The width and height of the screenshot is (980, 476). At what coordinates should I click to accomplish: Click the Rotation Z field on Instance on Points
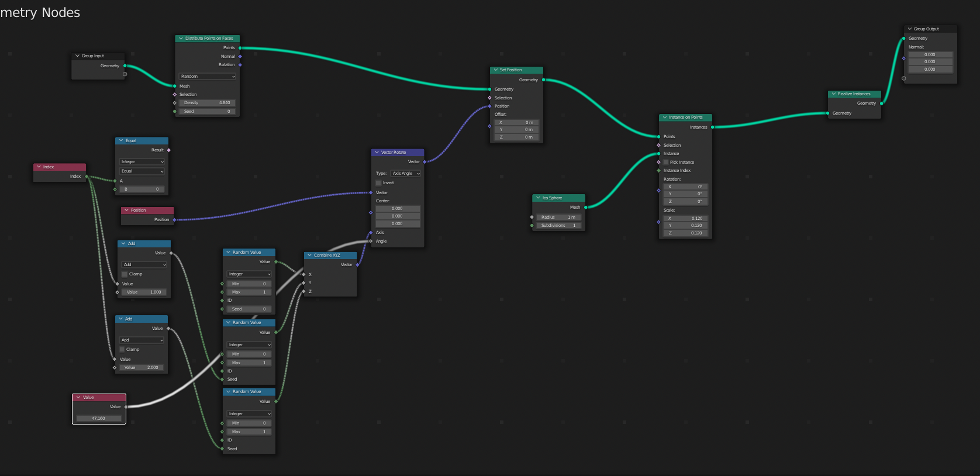[685, 202]
